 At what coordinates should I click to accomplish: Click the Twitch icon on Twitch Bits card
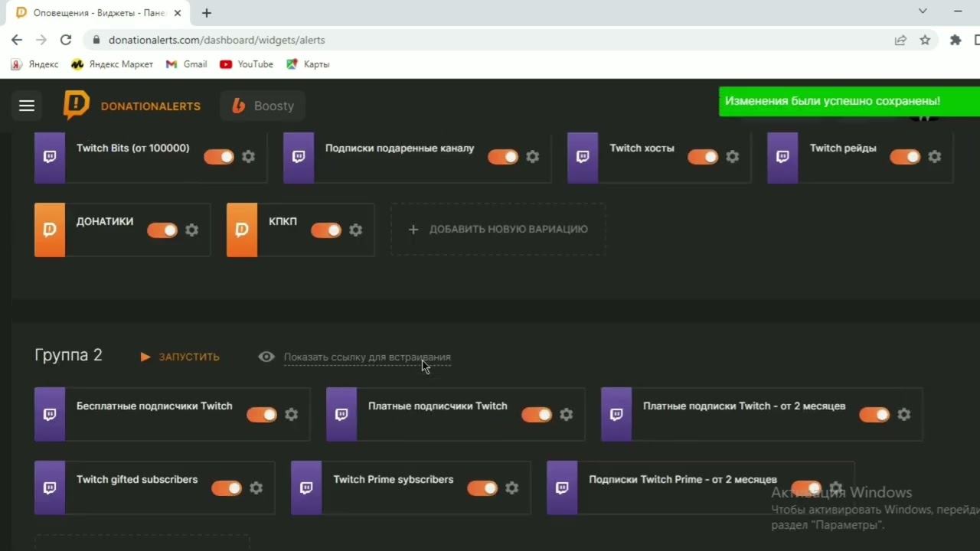(50, 158)
